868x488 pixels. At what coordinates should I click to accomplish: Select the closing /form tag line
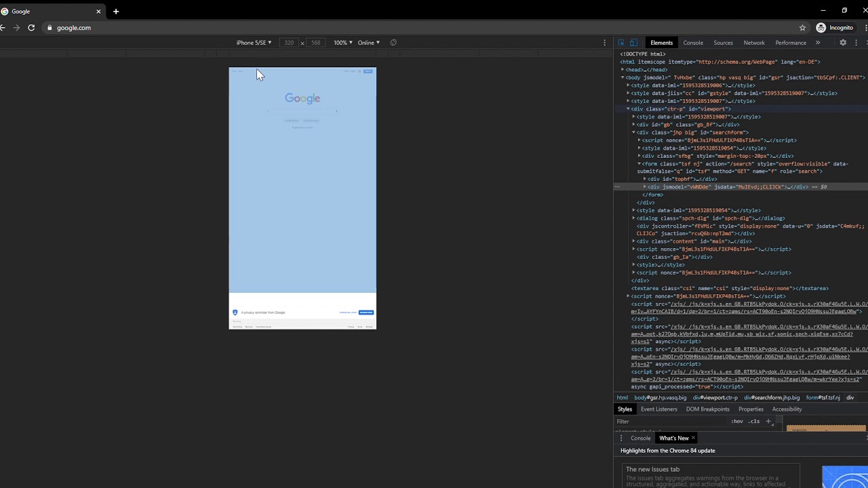click(652, 195)
